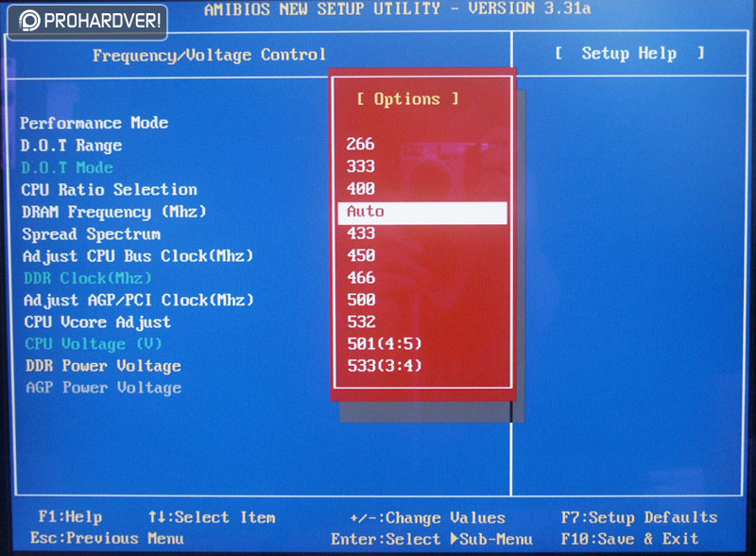The width and height of the screenshot is (756, 556).
Task: Click the Esc:Previous Menu hint
Action: point(107,539)
